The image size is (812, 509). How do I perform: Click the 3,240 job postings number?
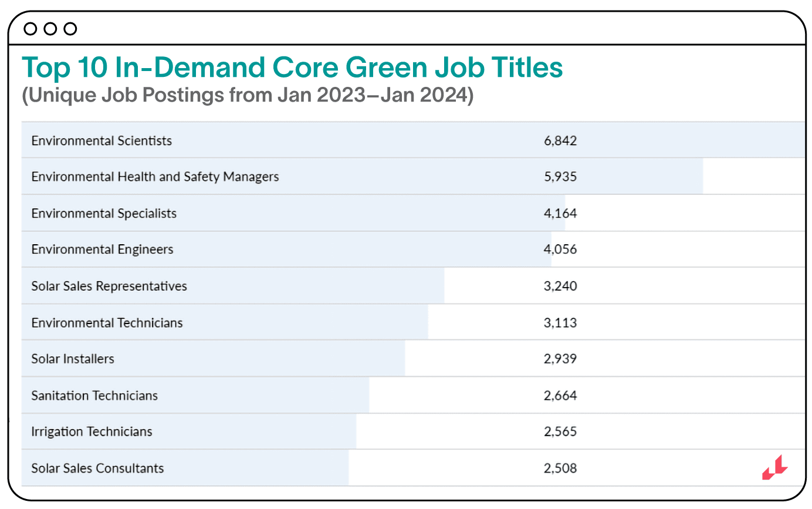[x=560, y=286]
